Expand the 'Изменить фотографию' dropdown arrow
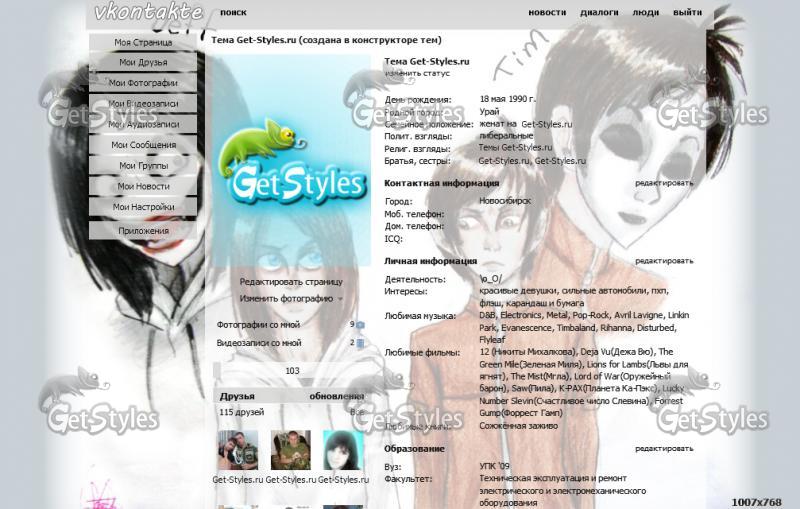This screenshot has height=509, width=800. (340, 299)
